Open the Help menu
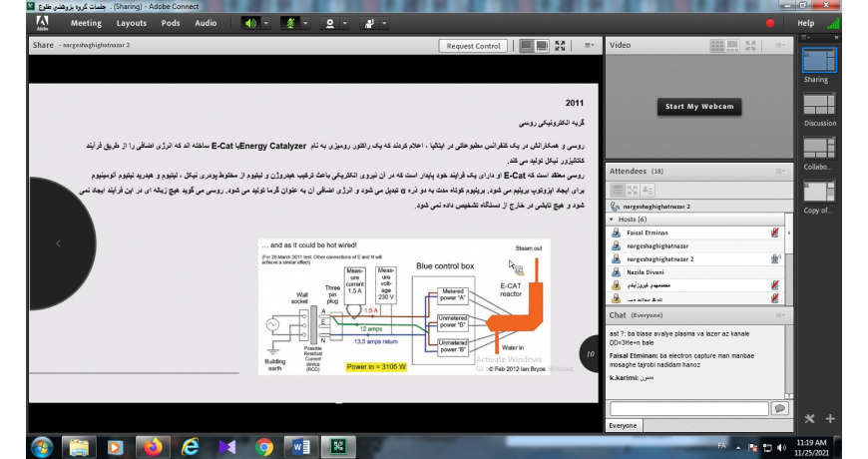 click(x=805, y=23)
